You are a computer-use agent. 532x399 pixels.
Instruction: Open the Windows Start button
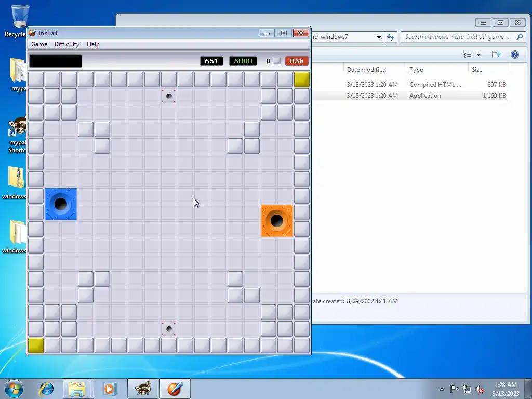pos(14,389)
